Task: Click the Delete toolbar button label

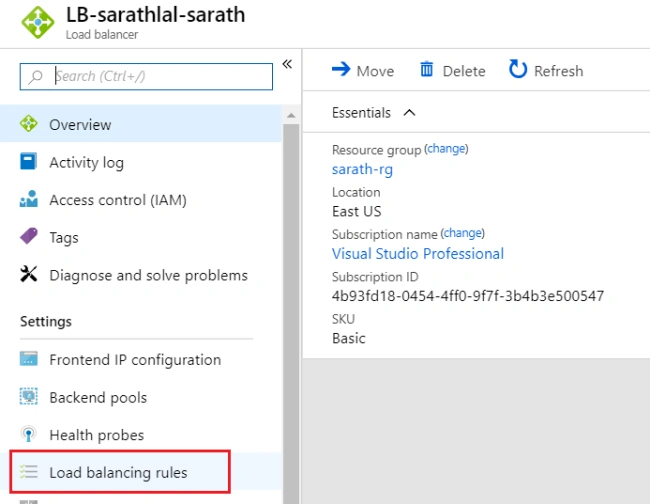Action: (464, 71)
